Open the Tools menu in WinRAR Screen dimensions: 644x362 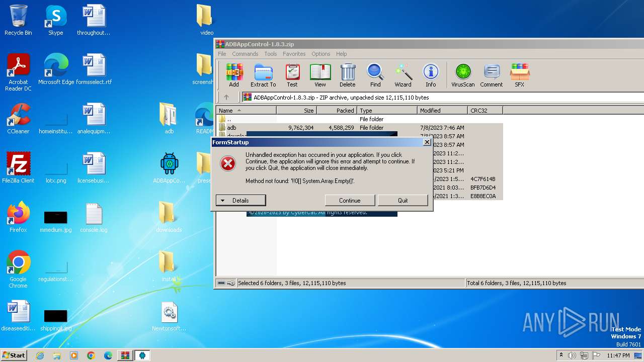pyautogui.click(x=271, y=54)
